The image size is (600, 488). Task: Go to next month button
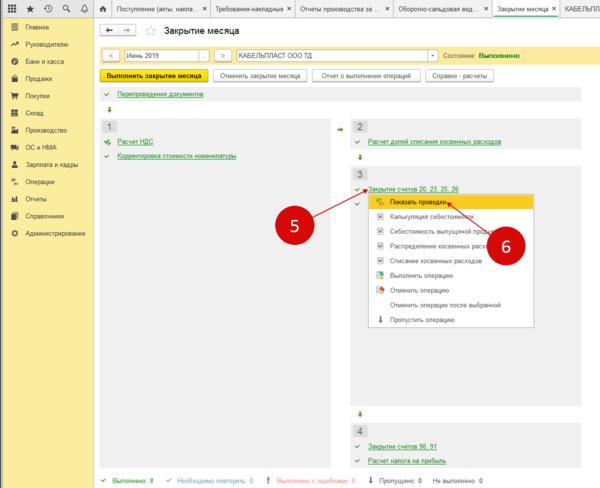coord(223,56)
